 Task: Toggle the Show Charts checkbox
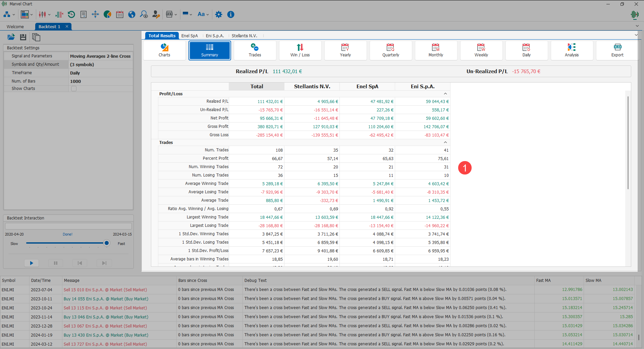click(x=74, y=89)
